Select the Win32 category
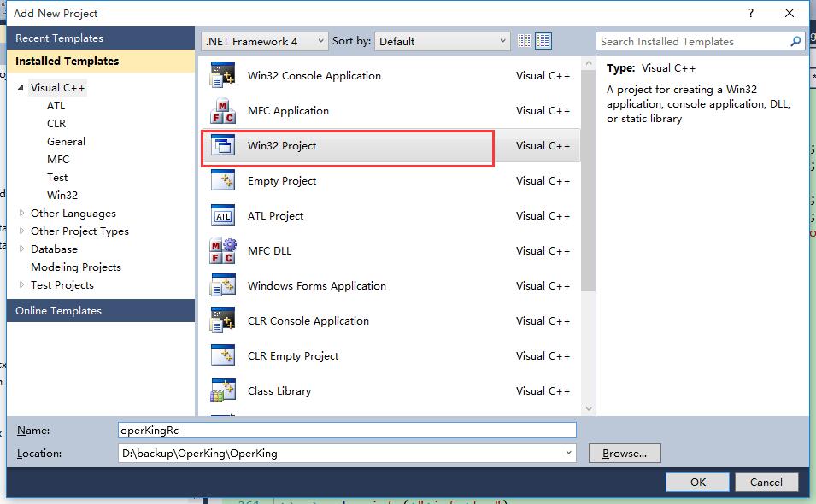This screenshot has width=816, height=504. click(x=62, y=195)
